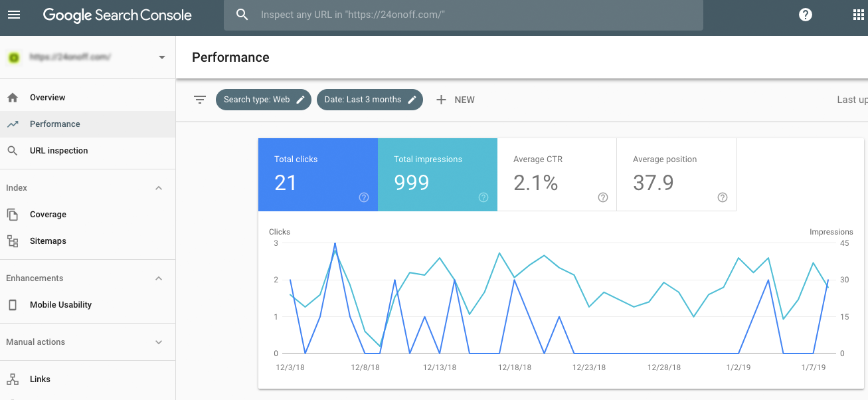Click the Search type: Web filter chip
This screenshot has height=400, width=868.
point(264,100)
